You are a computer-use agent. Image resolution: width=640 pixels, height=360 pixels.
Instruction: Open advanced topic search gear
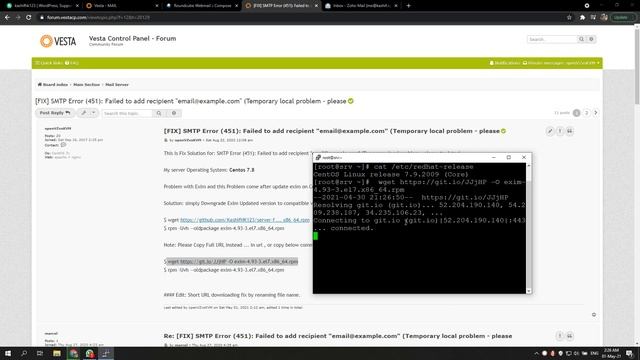pyautogui.click(x=174, y=113)
